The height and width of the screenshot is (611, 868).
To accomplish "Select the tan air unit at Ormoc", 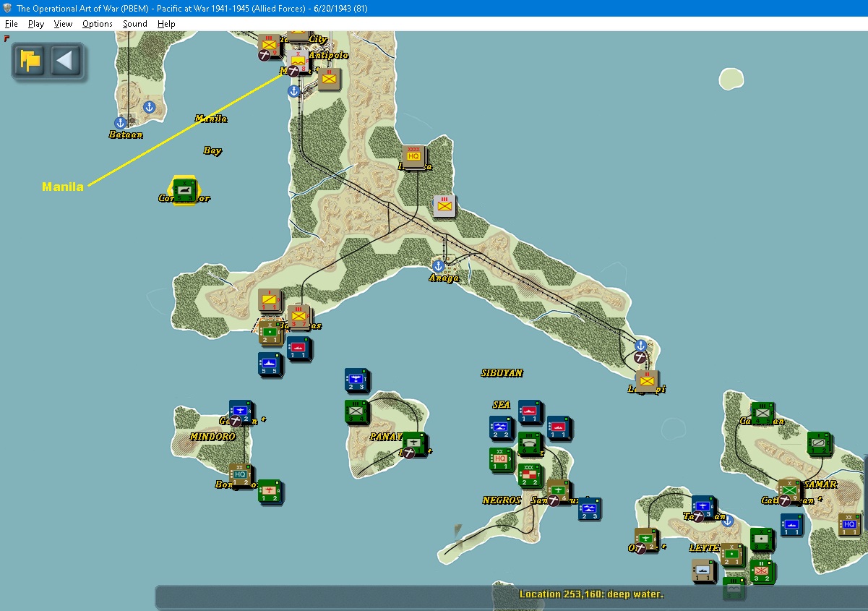I will point(645,539).
